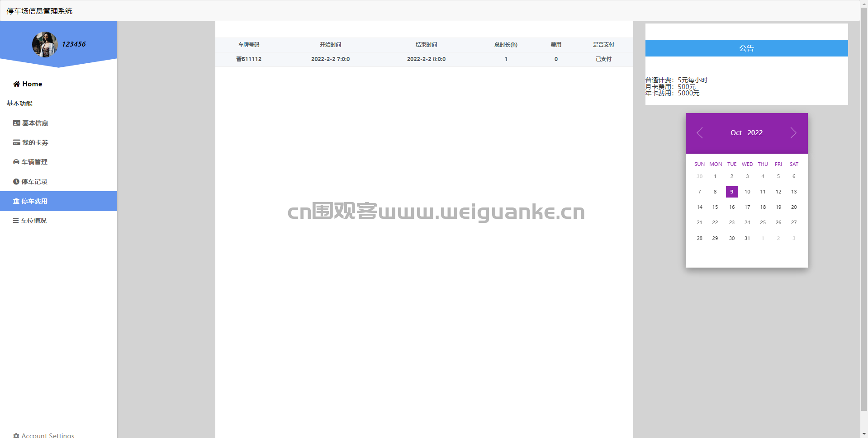Select day 12 in calendar
868x438 pixels.
pos(778,192)
